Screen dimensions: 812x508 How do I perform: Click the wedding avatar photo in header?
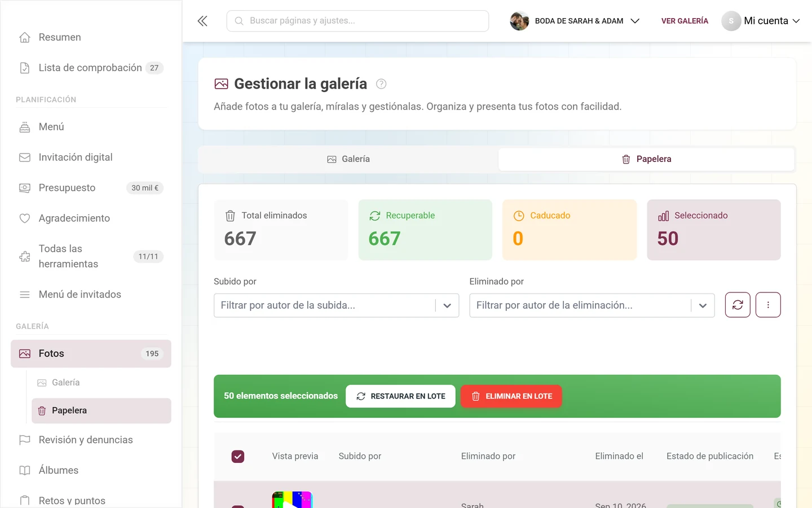[519, 21]
